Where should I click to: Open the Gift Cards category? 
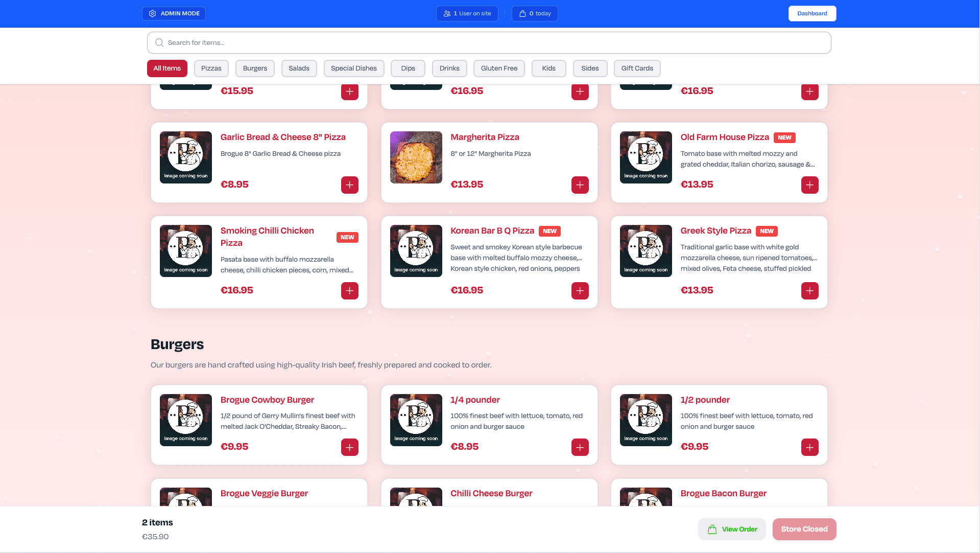(637, 68)
